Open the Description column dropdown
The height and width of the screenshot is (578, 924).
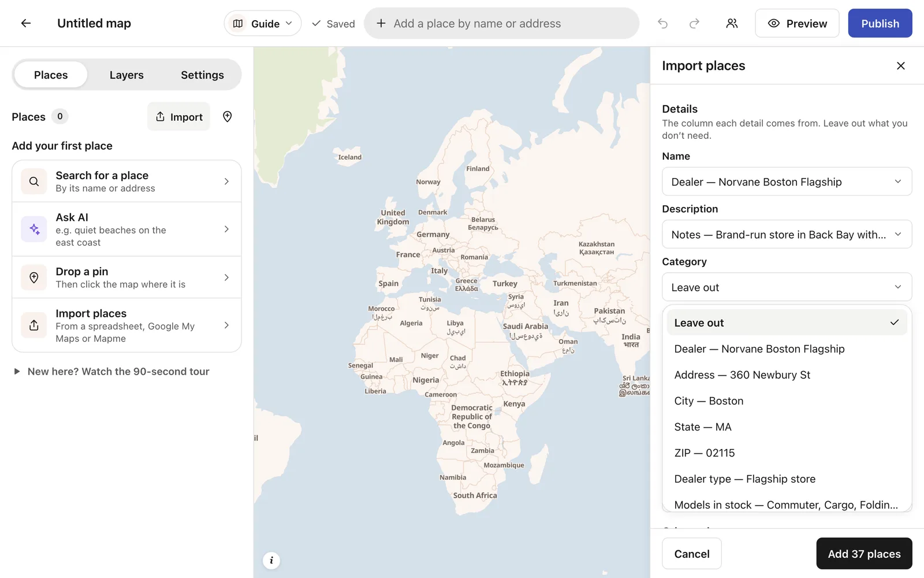pyautogui.click(x=787, y=235)
